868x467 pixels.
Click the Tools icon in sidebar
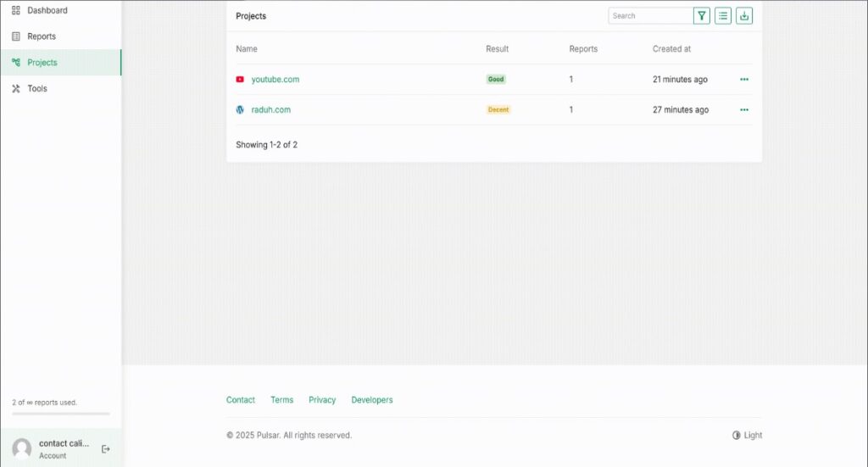[x=16, y=89]
